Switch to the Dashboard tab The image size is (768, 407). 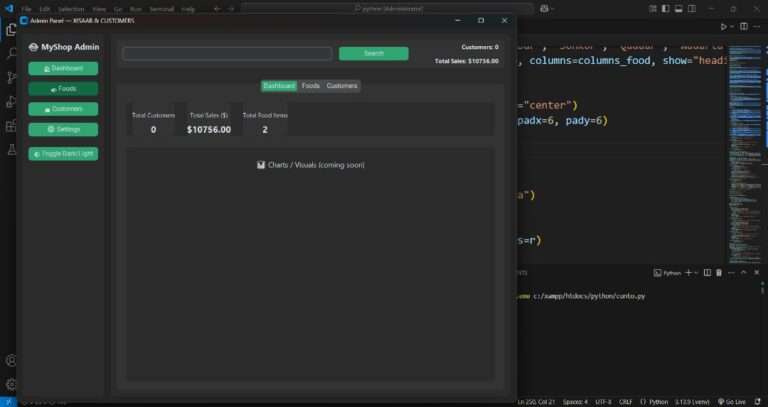pos(279,86)
